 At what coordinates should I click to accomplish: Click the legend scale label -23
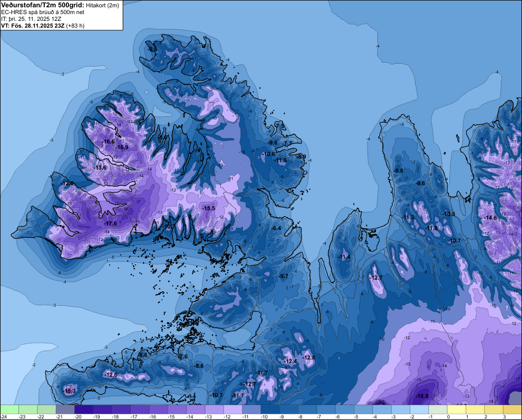point(22,417)
